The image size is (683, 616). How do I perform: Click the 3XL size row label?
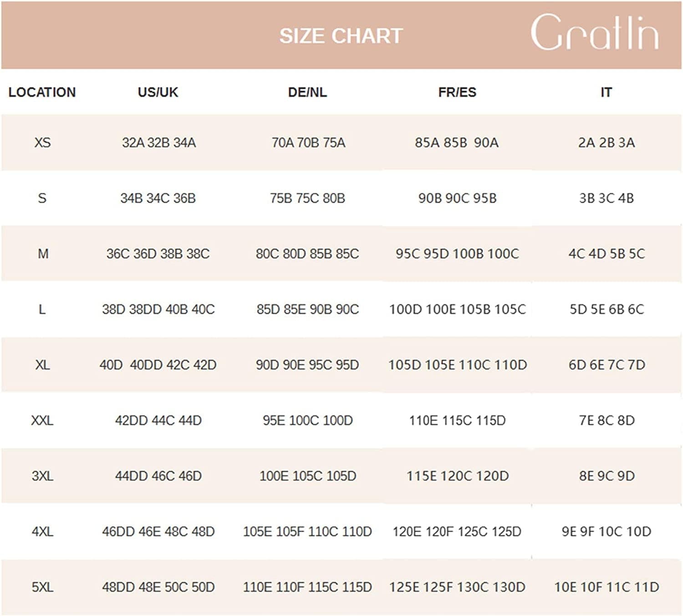click(x=42, y=476)
